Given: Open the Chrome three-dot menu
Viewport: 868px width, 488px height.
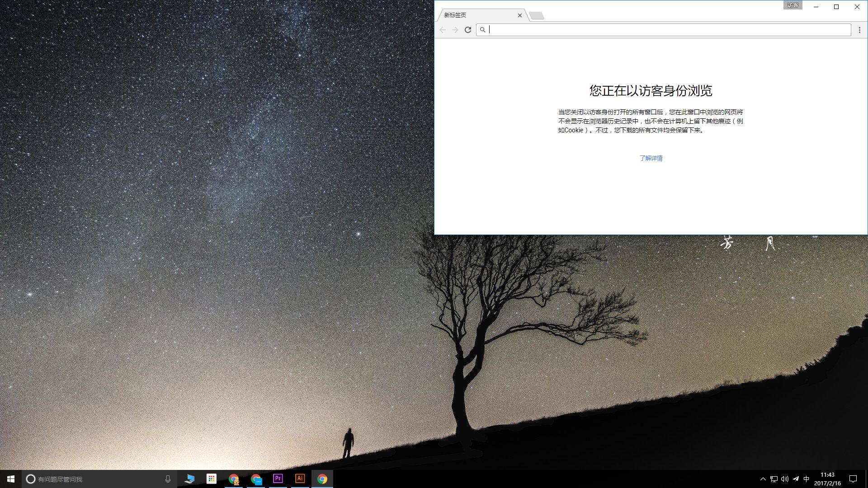Looking at the screenshot, I should click(859, 30).
